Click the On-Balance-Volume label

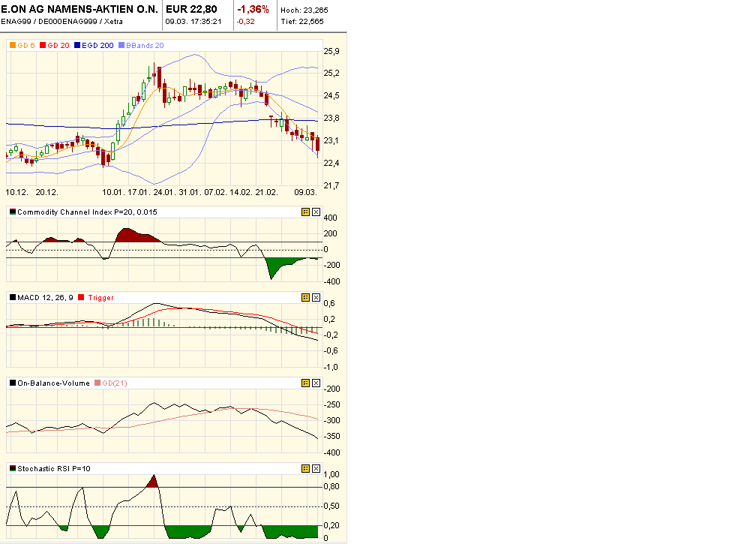pos(53,383)
